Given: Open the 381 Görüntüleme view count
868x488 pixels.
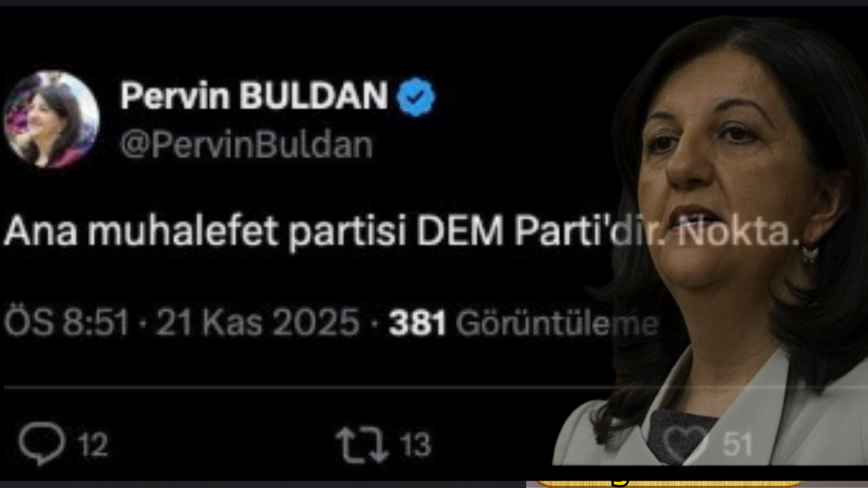Looking at the screenshot, I should (x=524, y=324).
